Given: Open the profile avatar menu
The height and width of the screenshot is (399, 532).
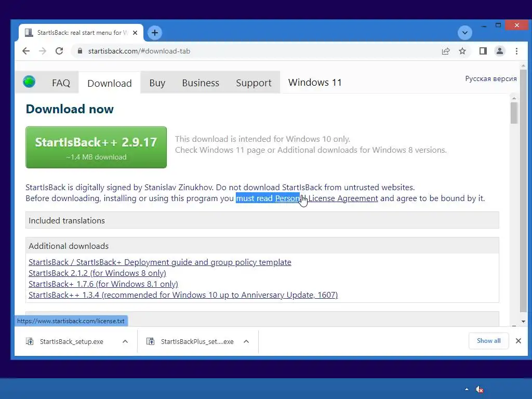Looking at the screenshot, I should [500, 51].
